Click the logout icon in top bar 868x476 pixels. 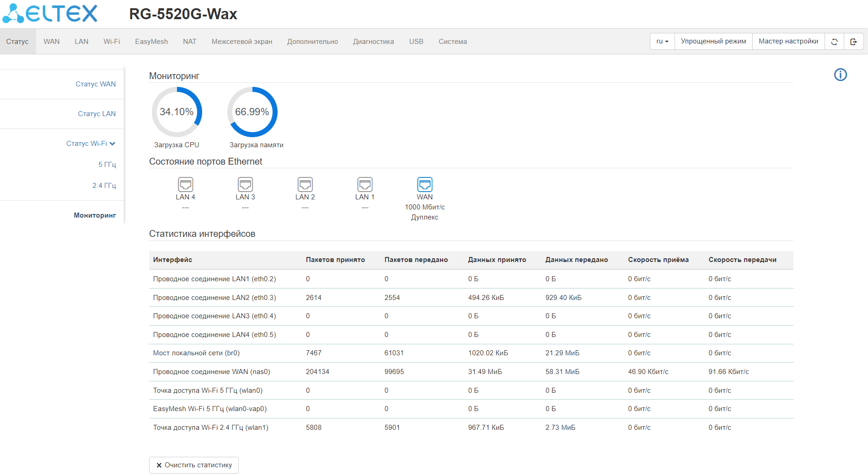tap(853, 42)
